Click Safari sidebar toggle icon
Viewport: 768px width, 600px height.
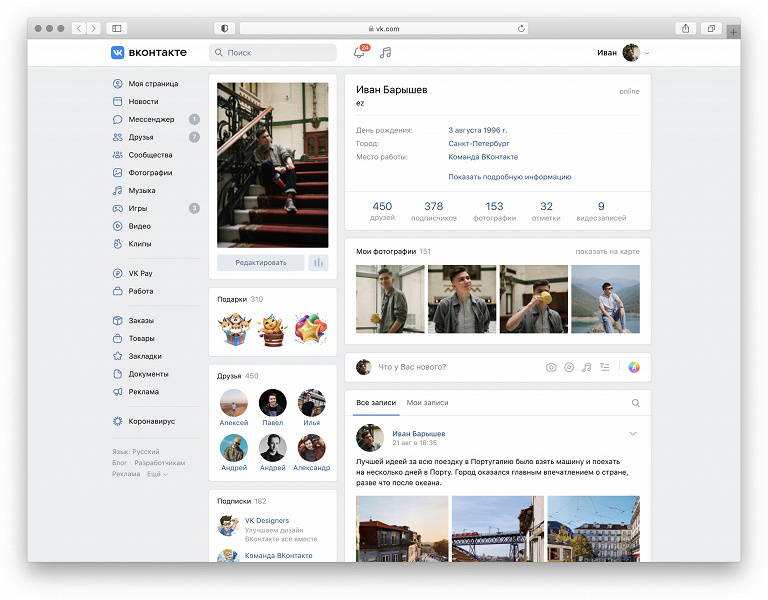pos(117,28)
